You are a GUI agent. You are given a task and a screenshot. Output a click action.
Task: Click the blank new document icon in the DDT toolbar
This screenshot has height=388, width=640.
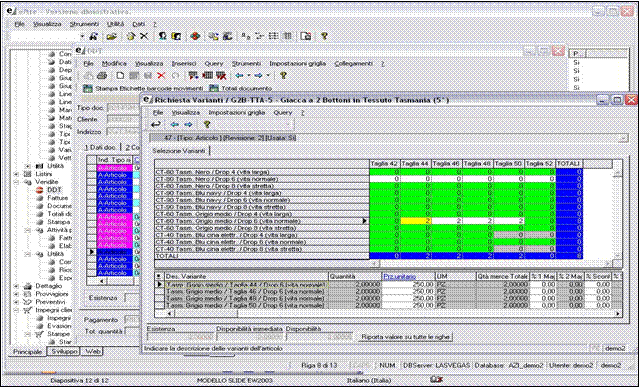(x=120, y=75)
